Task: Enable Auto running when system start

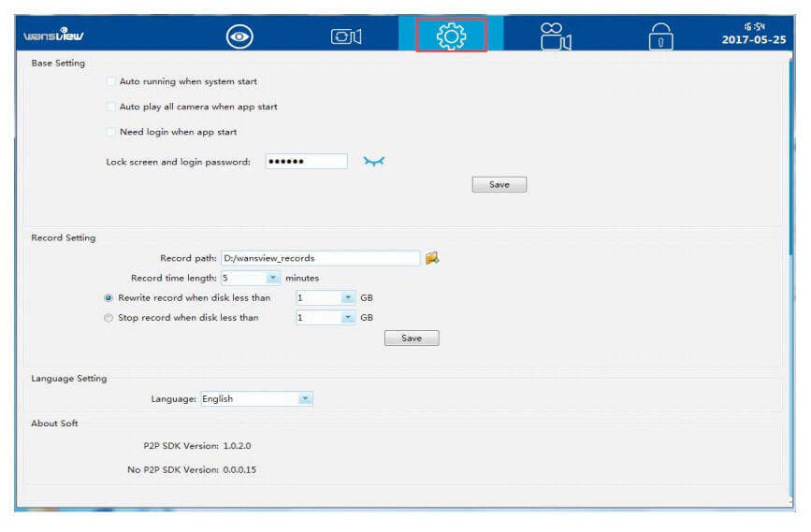Action: coord(110,81)
